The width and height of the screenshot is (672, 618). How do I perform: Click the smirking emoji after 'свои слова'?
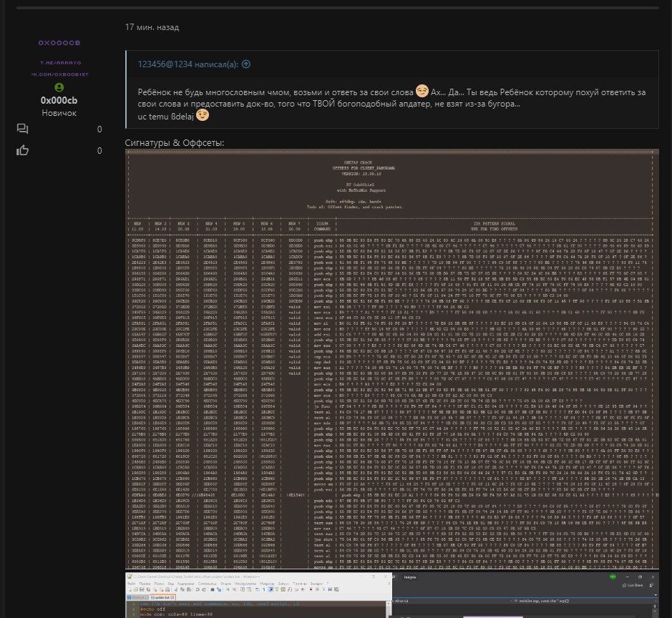[422, 92]
